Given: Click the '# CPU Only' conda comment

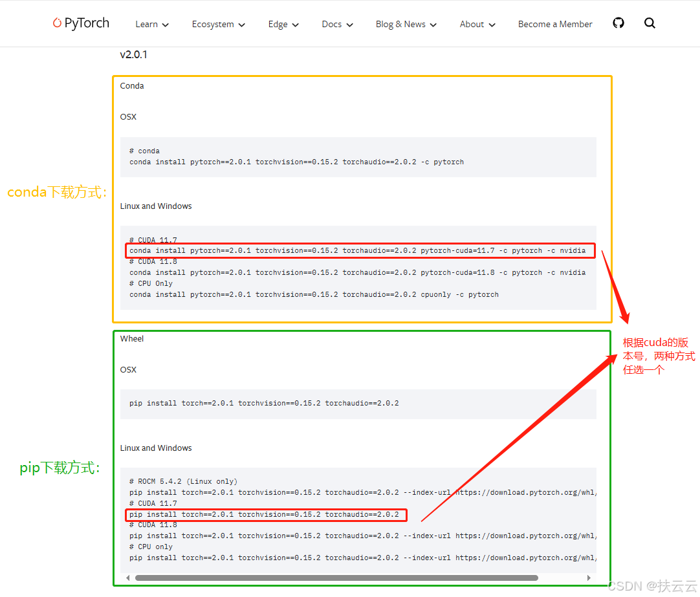Looking at the screenshot, I should tap(151, 284).
